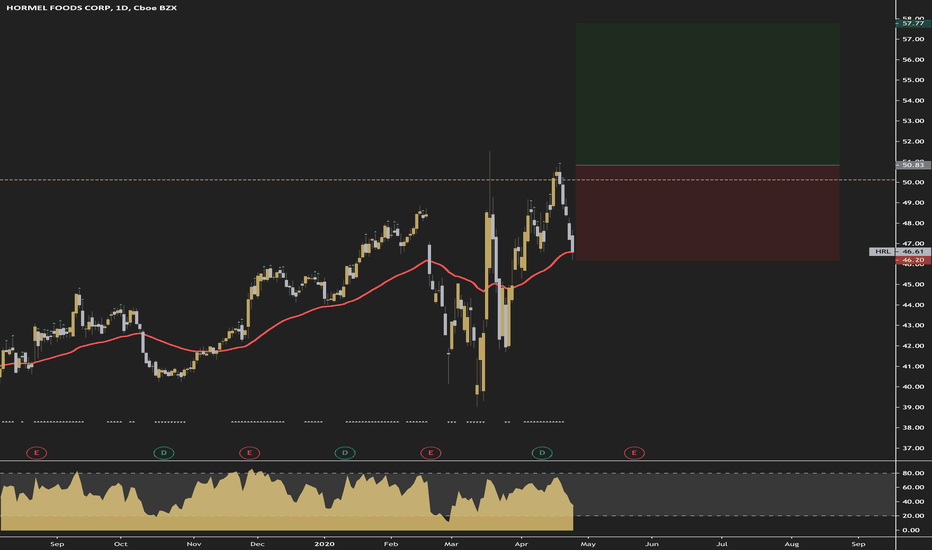Click the Aug label on the time axis

pyautogui.click(x=792, y=544)
